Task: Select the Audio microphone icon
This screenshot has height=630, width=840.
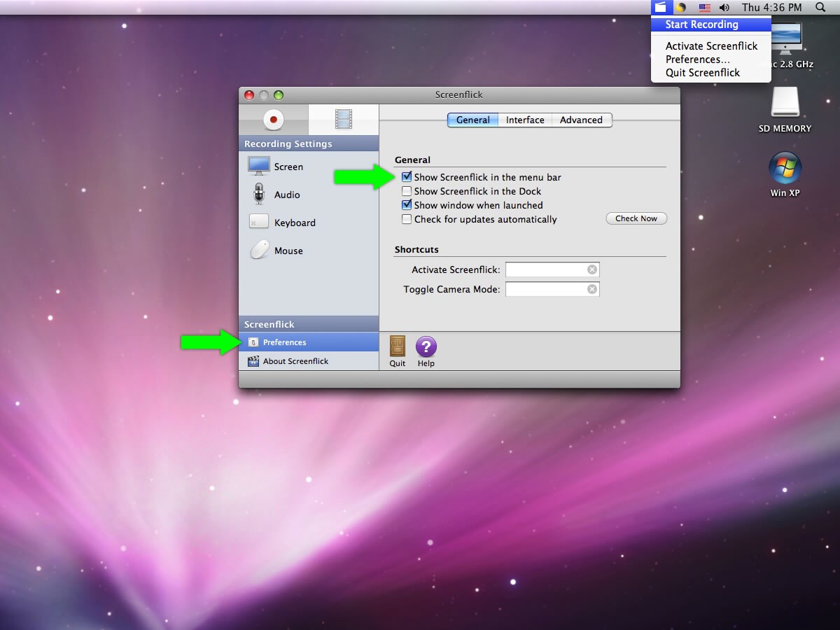Action: click(259, 194)
